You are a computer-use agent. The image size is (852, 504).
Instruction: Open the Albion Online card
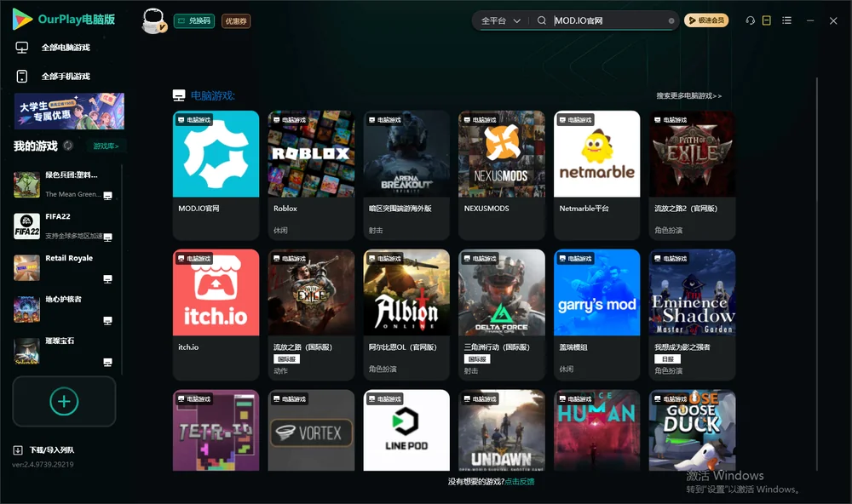click(x=406, y=314)
